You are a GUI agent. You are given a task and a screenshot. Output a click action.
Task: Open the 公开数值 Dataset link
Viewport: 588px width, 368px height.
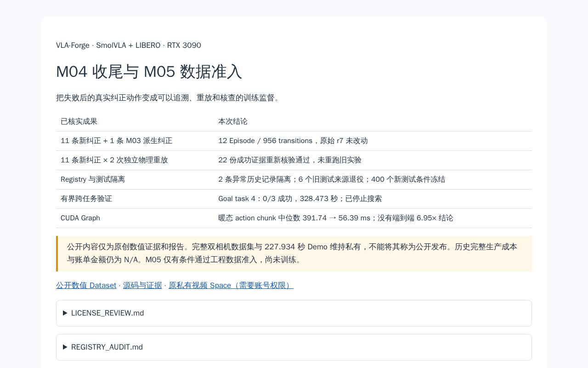(86, 285)
